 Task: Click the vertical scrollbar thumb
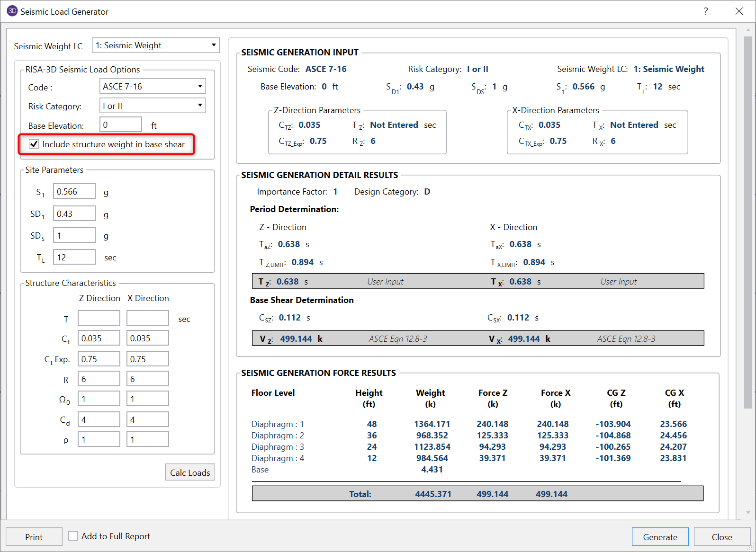click(x=748, y=223)
